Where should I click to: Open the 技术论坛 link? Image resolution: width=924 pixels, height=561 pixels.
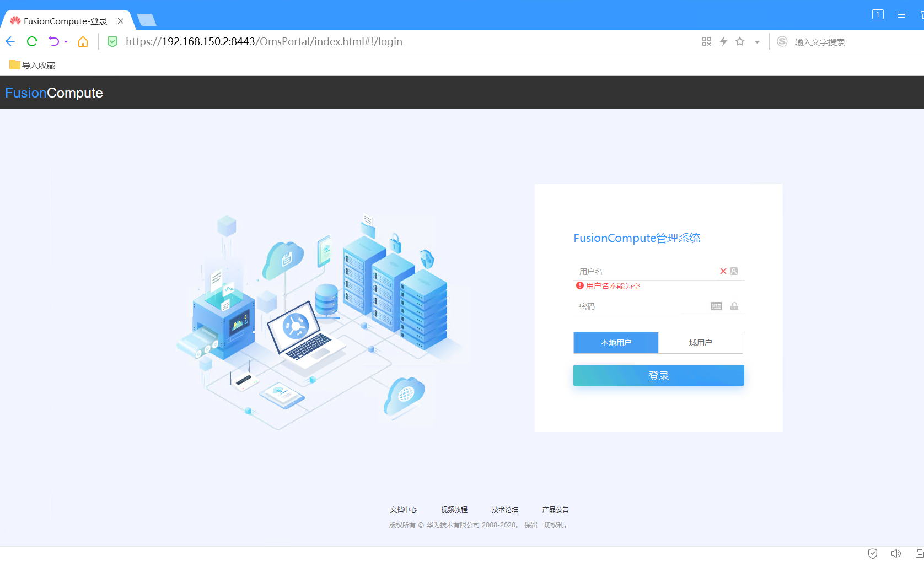pos(505,510)
